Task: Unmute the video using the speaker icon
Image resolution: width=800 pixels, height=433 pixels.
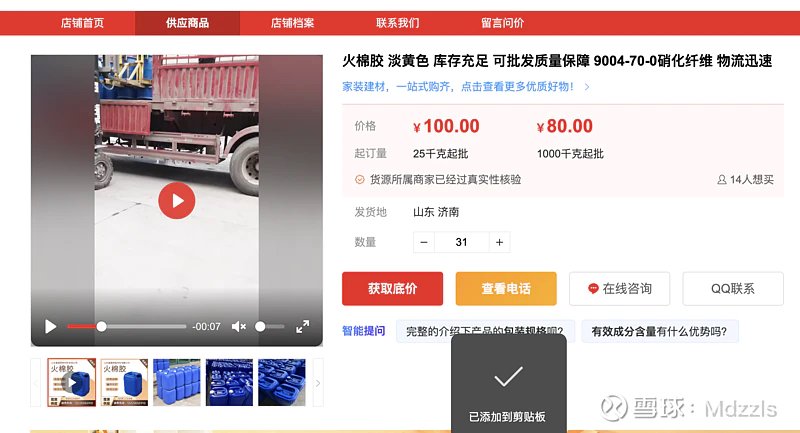Action: [239, 326]
